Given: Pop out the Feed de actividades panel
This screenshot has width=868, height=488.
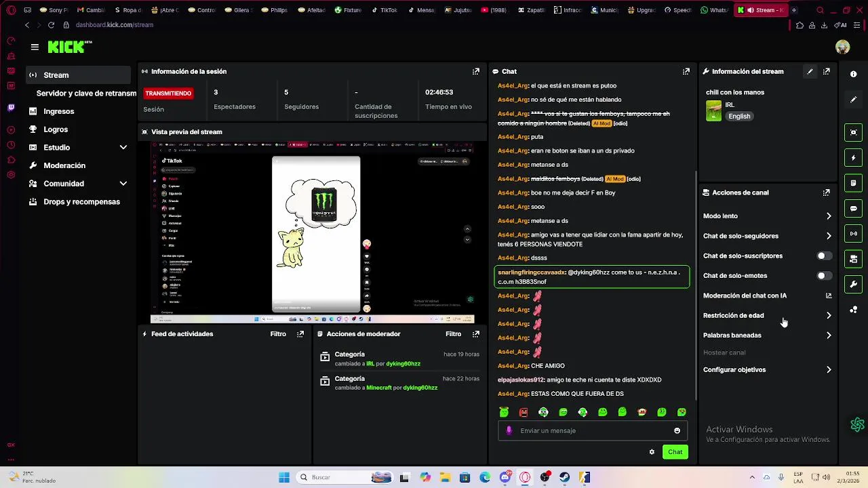Looking at the screenshot, I should pos(300,333).
